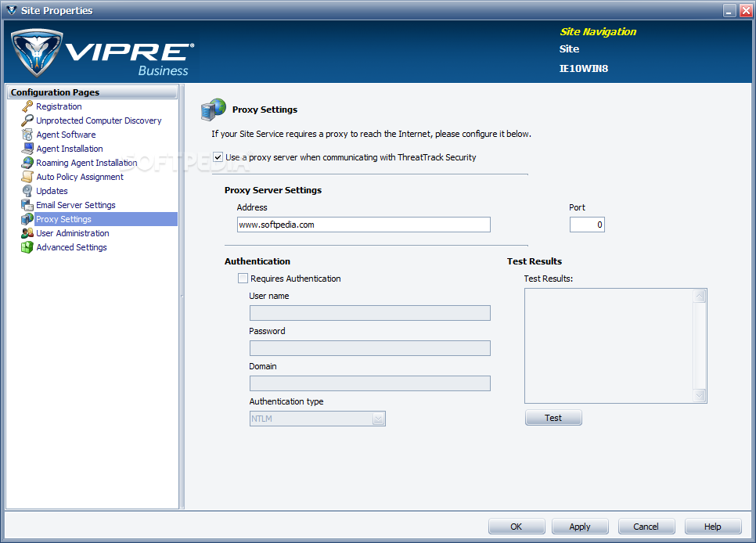Click the Domain field
The height and width of the screenshot is (543, 756).
point(370,383)
